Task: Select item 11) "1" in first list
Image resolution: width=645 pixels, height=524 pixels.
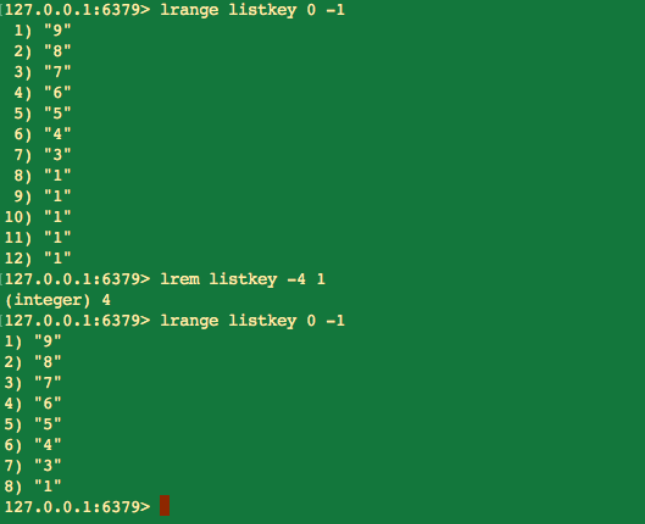Action: click(x=38, y=237)
